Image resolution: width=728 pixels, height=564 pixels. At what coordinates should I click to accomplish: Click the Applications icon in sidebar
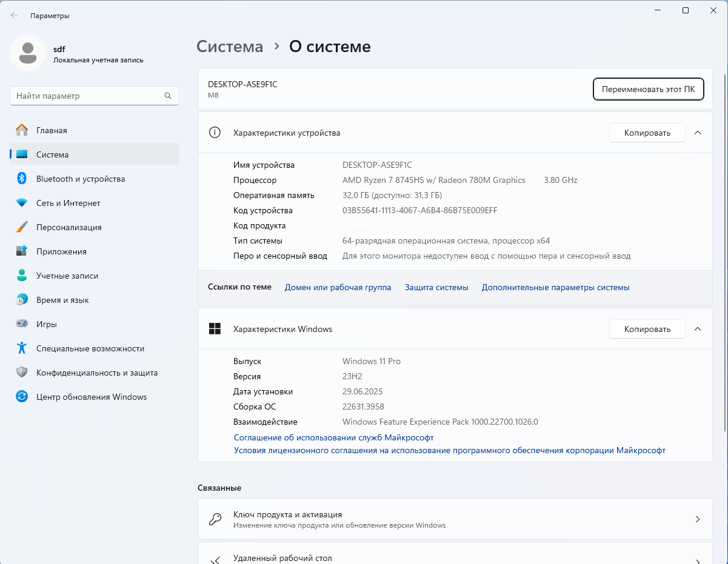tap(22, 251)
